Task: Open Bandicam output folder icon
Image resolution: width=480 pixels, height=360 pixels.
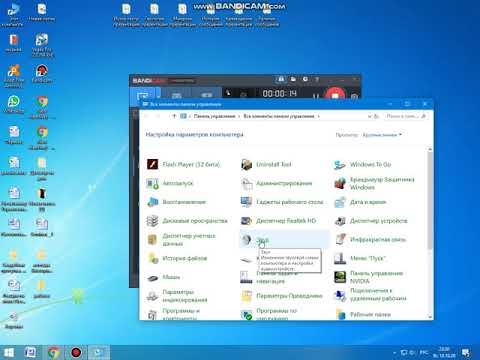Action: coord(293,79)
